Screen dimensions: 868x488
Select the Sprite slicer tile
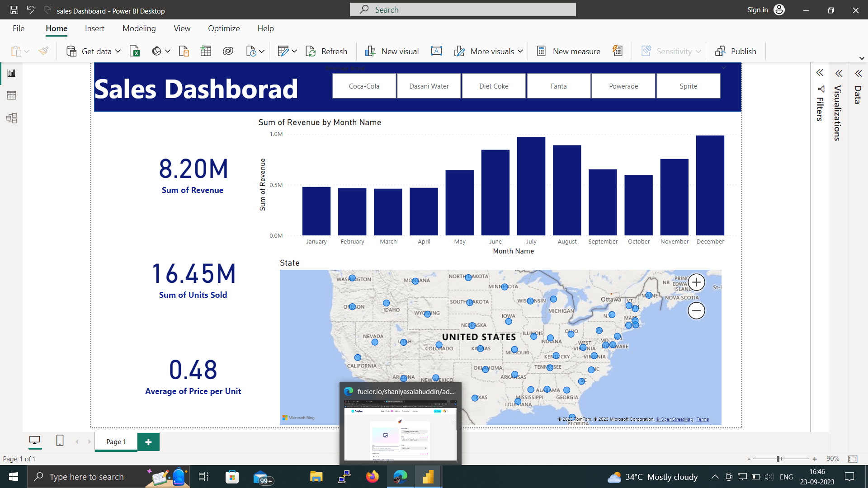pos(688,86)
